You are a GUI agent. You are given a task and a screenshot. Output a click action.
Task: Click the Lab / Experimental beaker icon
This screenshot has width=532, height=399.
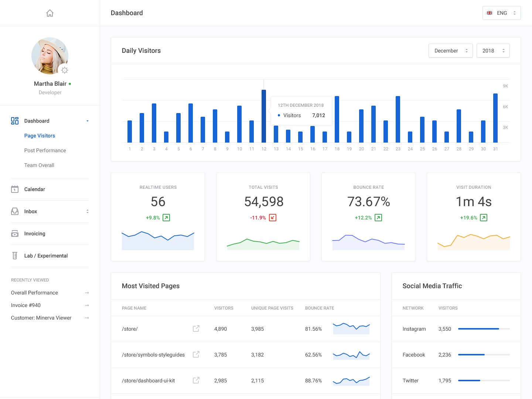15,256
